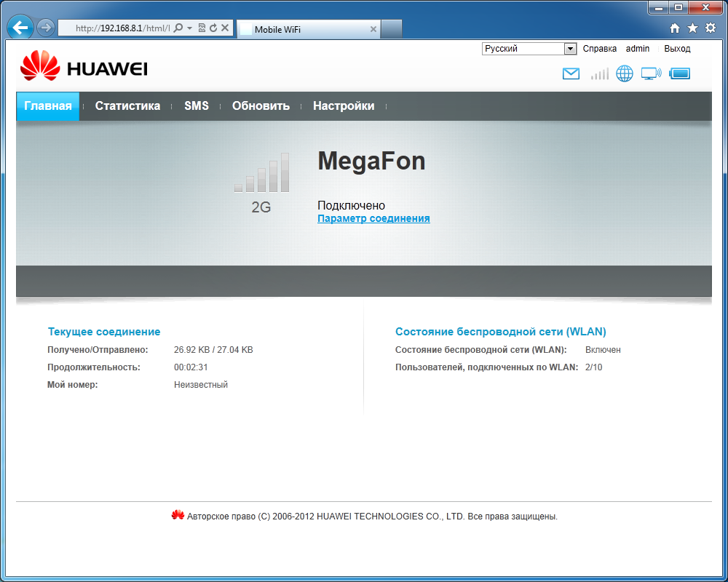Click the admin user link
728x582 pixels.
point(638,49)
